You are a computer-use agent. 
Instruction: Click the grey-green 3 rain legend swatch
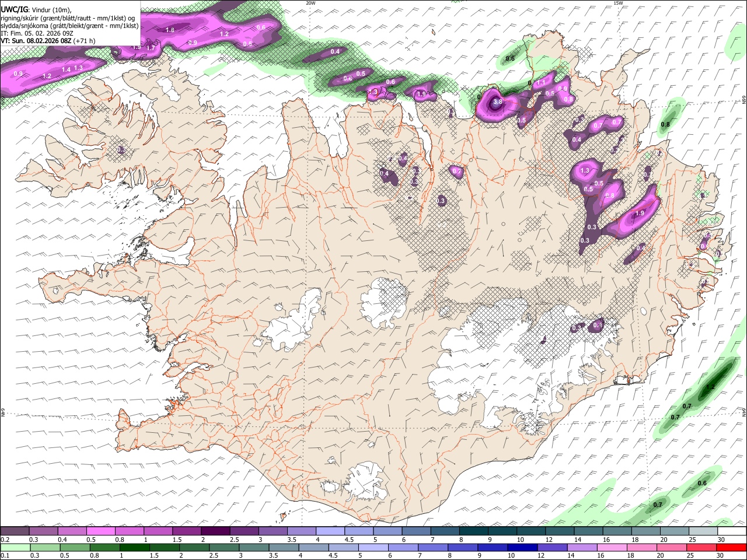254,547
